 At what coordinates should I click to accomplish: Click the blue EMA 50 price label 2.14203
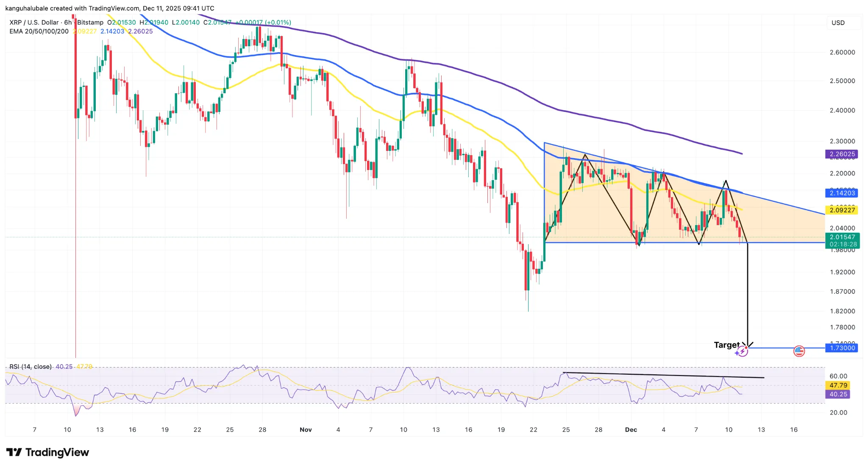pyautogui.click(x=843, y=193)
